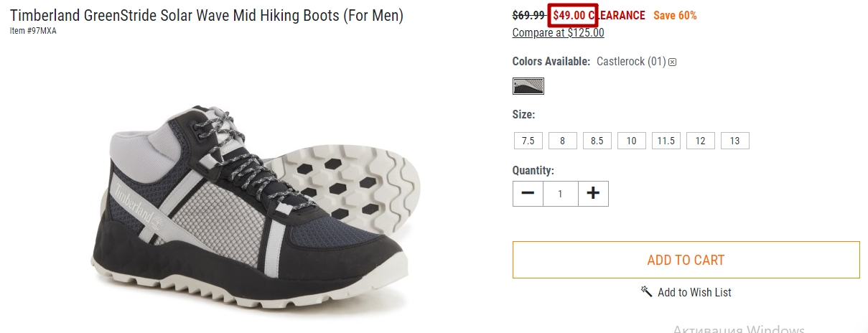Viewport: 868px width, 333px height.
Task: Click the quantity number field
Action: 561,194
